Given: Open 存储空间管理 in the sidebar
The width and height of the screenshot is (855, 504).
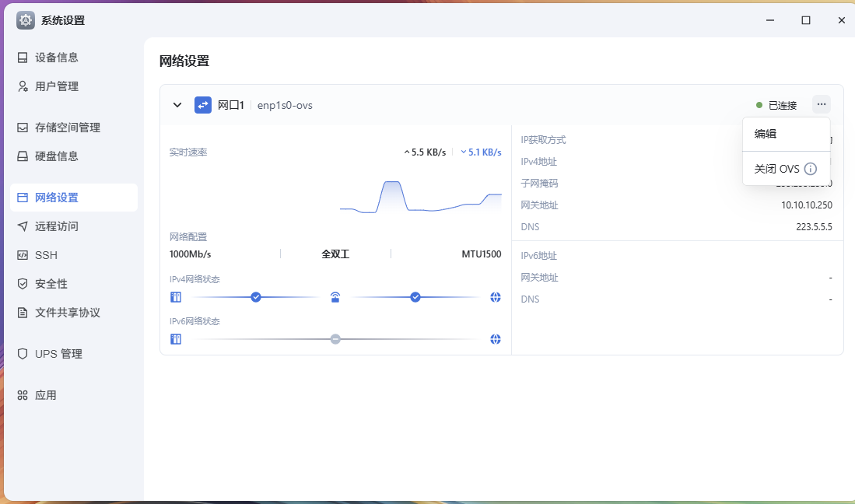Looking at the screenshot, I should tap(74, 128).
